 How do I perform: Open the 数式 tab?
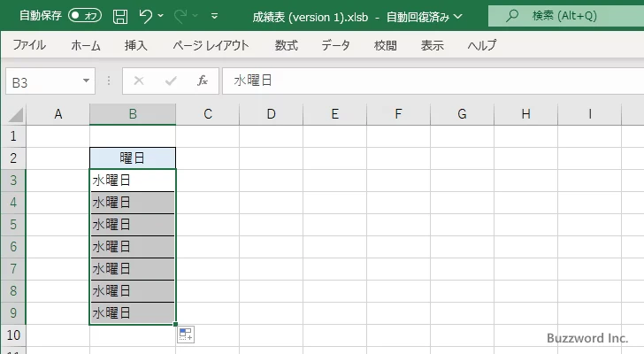point(287,45)
